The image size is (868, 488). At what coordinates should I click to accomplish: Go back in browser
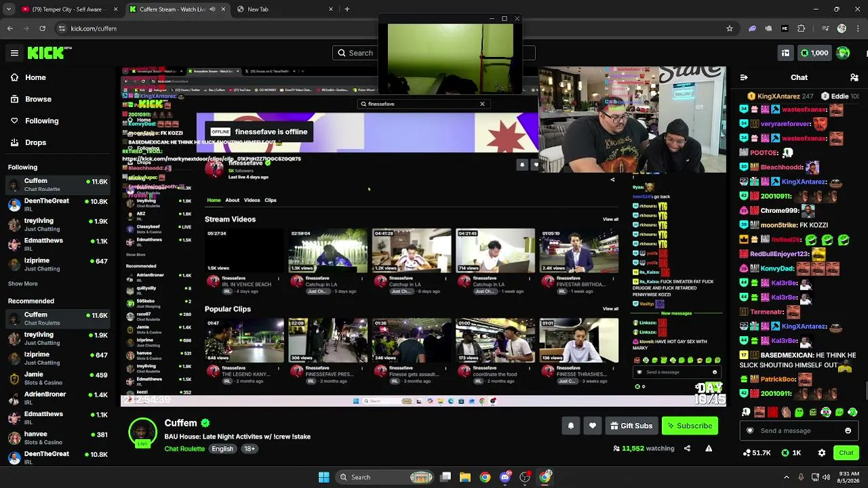(10, 28)
